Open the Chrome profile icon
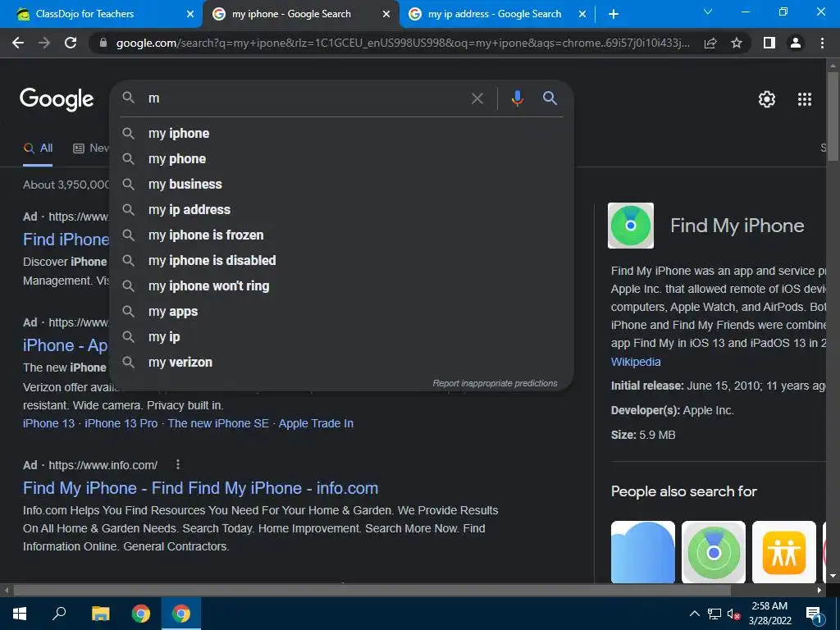 796,43
